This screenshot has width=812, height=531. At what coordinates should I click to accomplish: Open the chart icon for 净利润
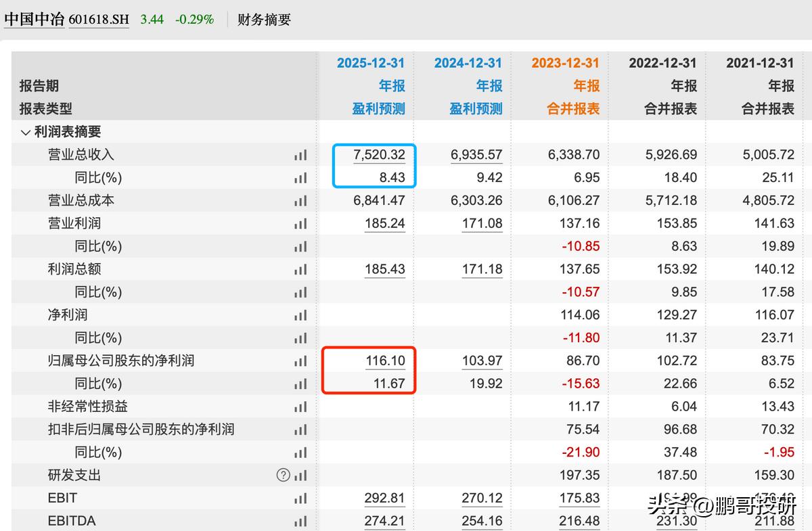300,315
